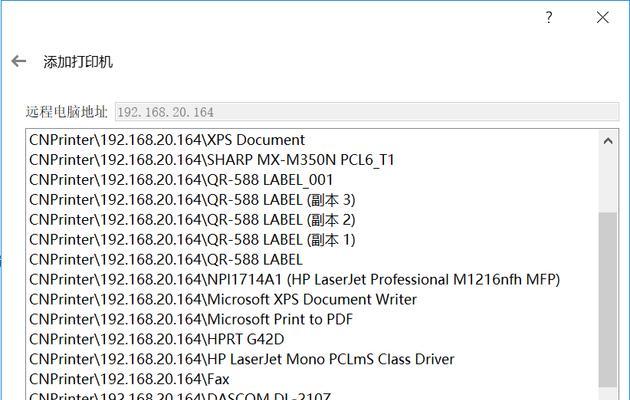This screenshot has height=400, width=630.
Task: Select QR-588 LABEL (副本 1) printer
Action: pos(192,240)
